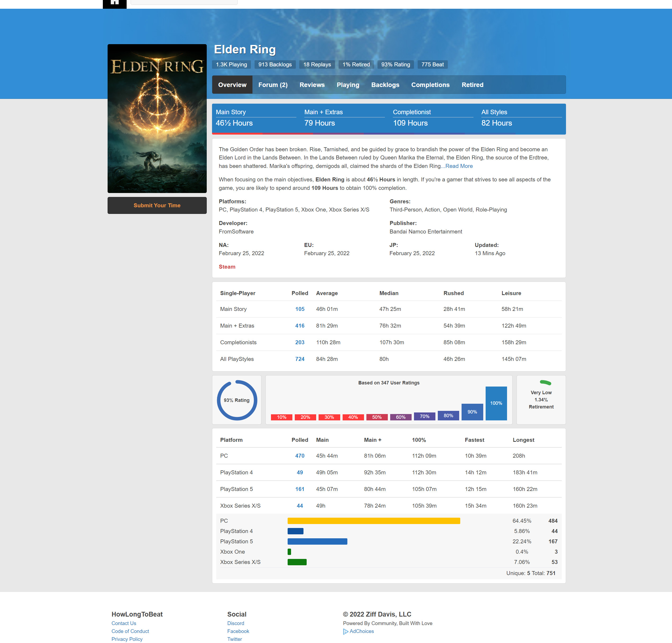Open the Completions tab
672x643 pixels.
click(x=430, y=85)
